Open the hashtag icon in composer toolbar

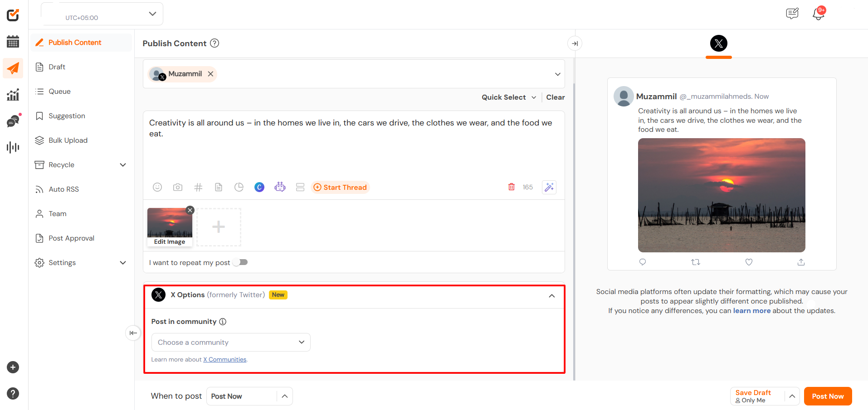pyautogui.click(x=198, y=187)
